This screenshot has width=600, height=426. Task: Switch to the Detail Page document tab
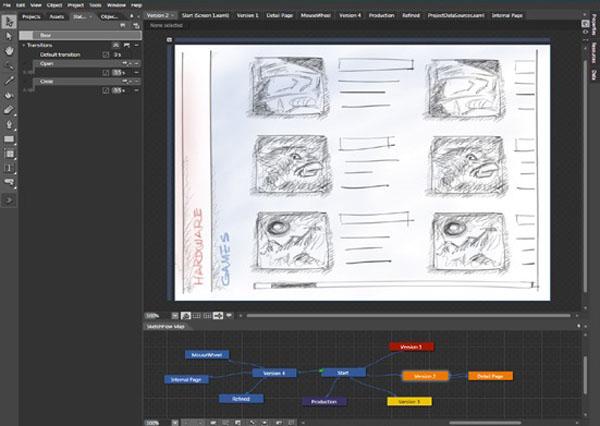[x=279, y=16]
